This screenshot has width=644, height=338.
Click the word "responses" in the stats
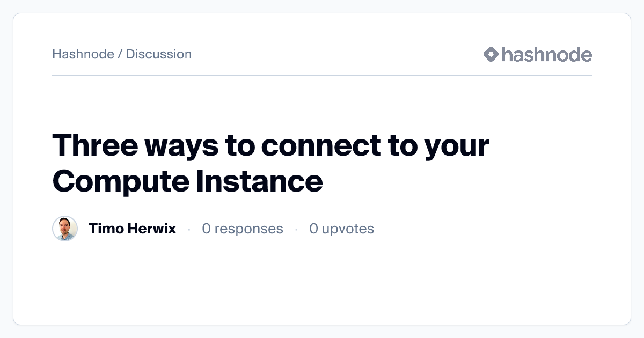[x=248, y=229]
